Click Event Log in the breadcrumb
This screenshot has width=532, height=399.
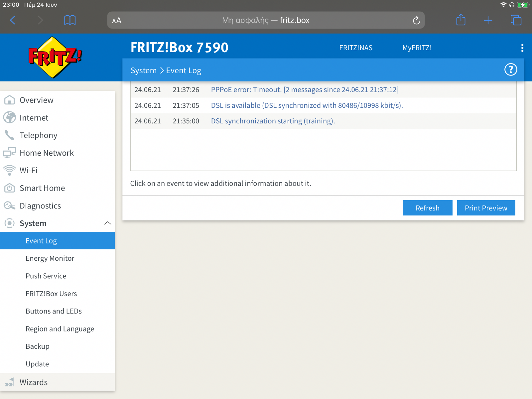tap(184, 70)
